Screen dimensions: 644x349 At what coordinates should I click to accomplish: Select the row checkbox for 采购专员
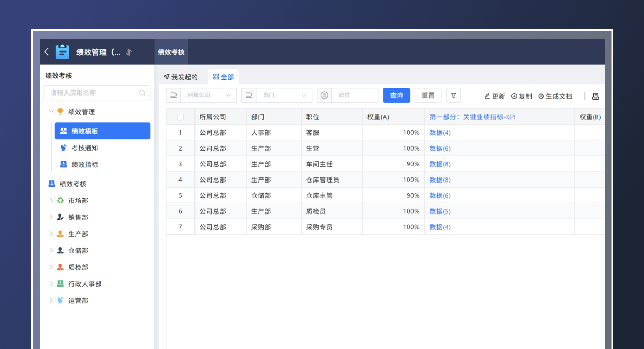[180, 227]
